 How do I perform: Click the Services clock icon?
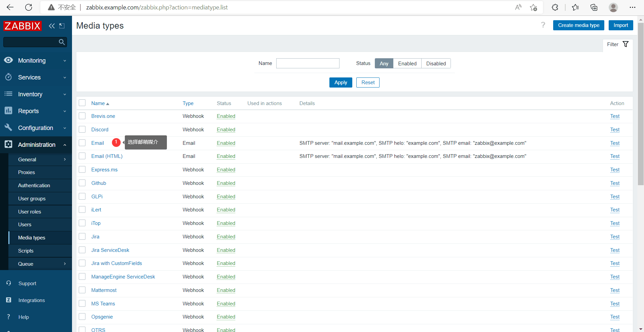point(8,77)
